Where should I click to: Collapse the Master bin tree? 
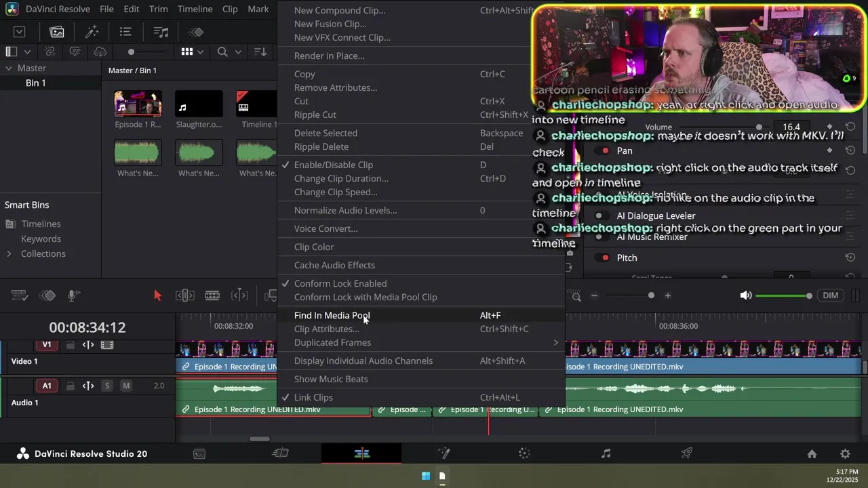click(9, 68)
